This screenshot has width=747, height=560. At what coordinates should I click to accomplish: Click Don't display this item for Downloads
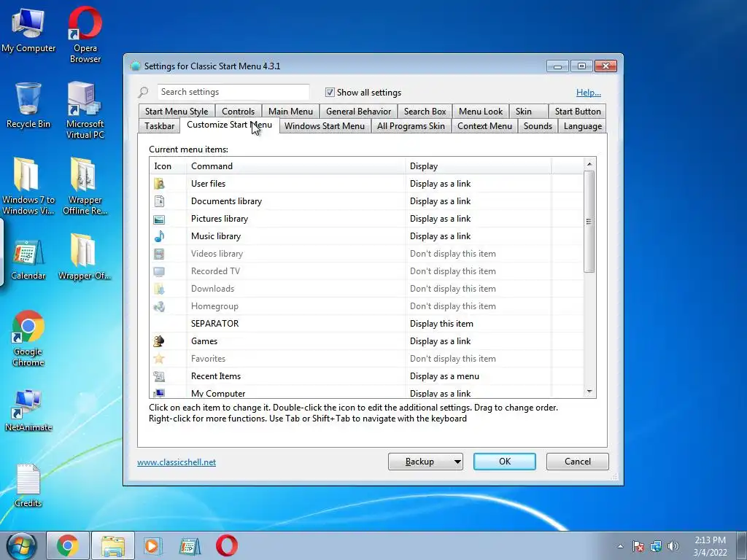tap(452, 289)
